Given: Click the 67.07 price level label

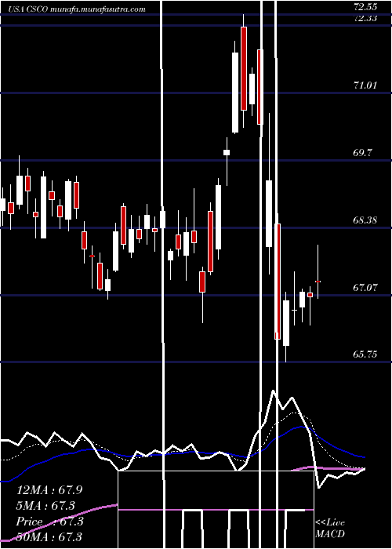Looking at the screenshot, I should click(365, 288).
